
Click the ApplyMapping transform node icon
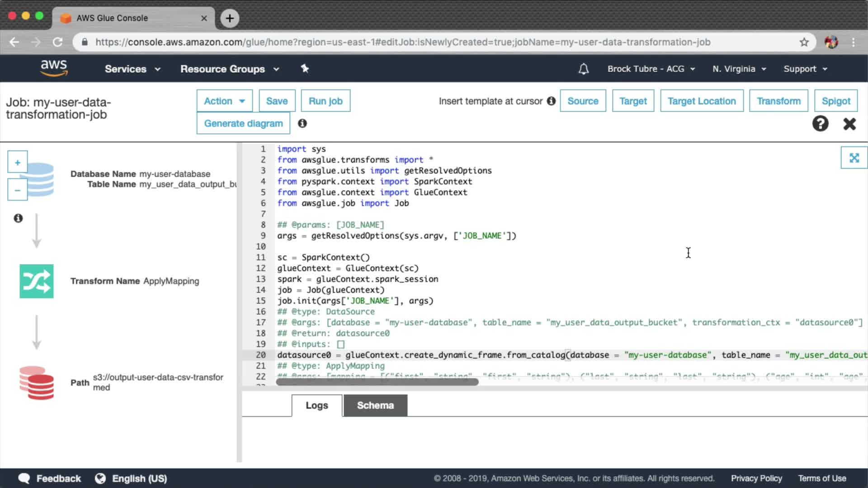click(x=36, y=281)
